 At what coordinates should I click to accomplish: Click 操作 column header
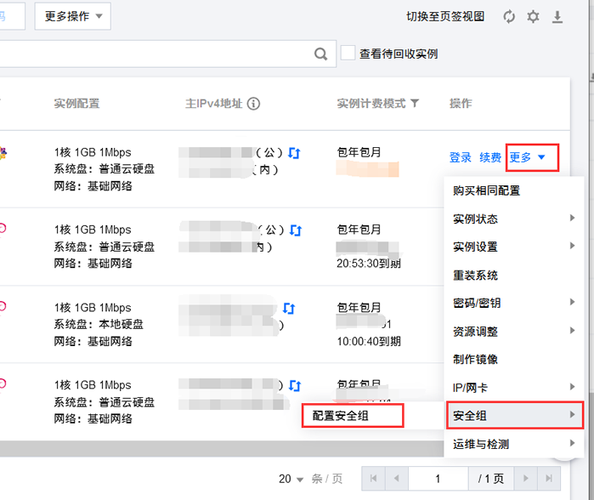[461, 103]
